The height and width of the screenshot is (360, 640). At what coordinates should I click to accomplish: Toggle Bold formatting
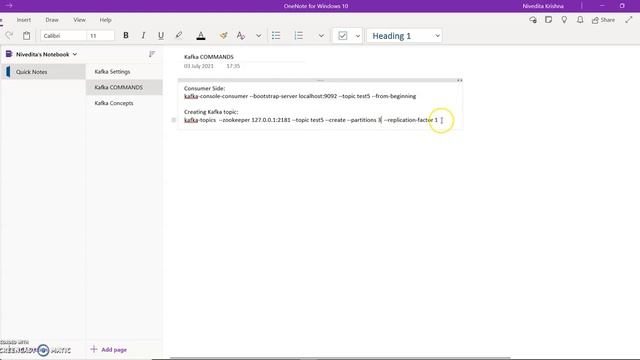126,36
